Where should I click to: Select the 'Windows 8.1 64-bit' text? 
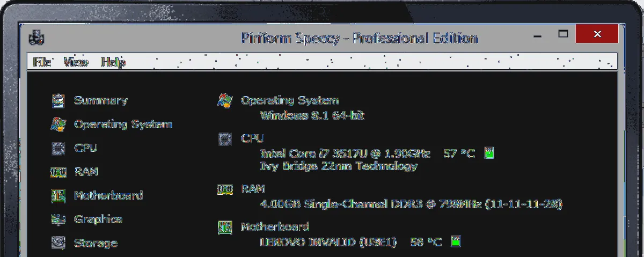[x=312, y=115]
